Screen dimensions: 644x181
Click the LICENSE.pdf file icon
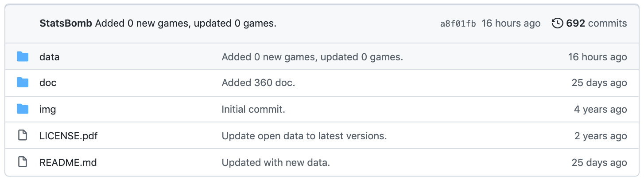(x=23, y=136)
